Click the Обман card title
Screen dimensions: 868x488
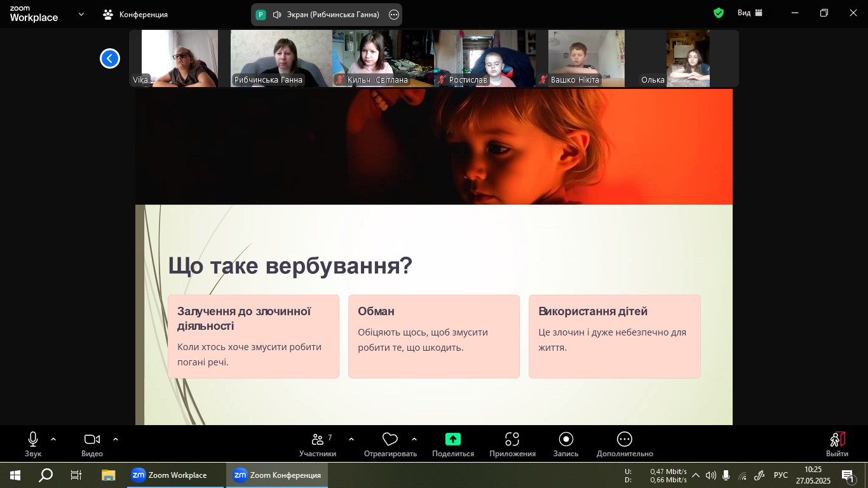[x=376, y=311]
